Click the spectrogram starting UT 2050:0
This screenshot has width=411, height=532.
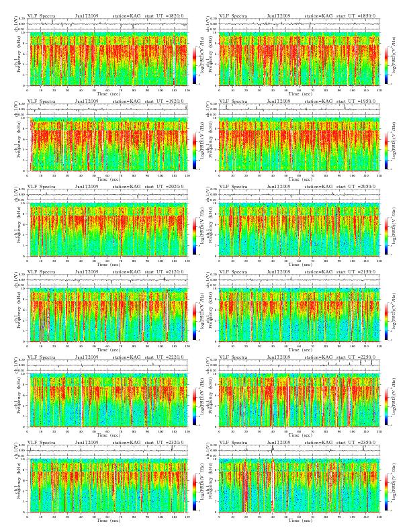click(299, 230)
